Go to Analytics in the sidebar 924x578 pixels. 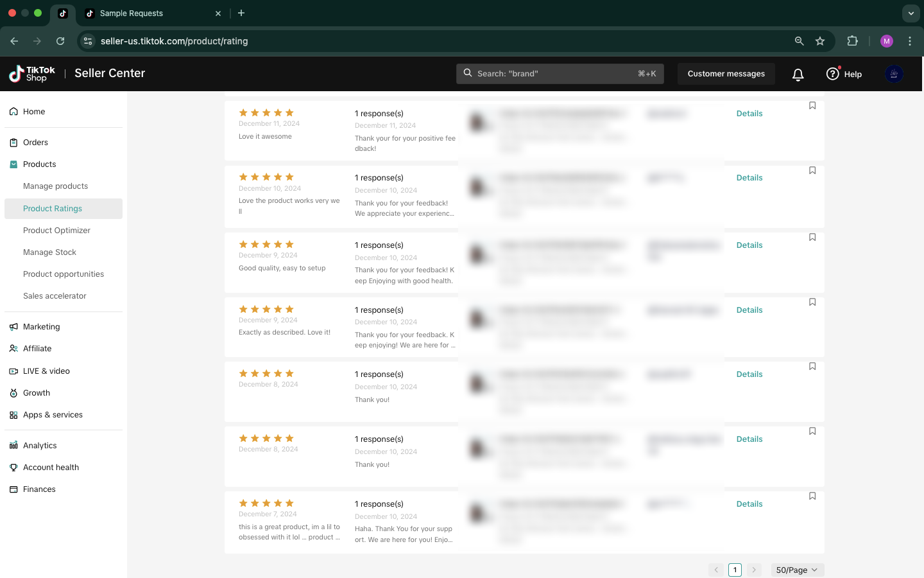40,446
